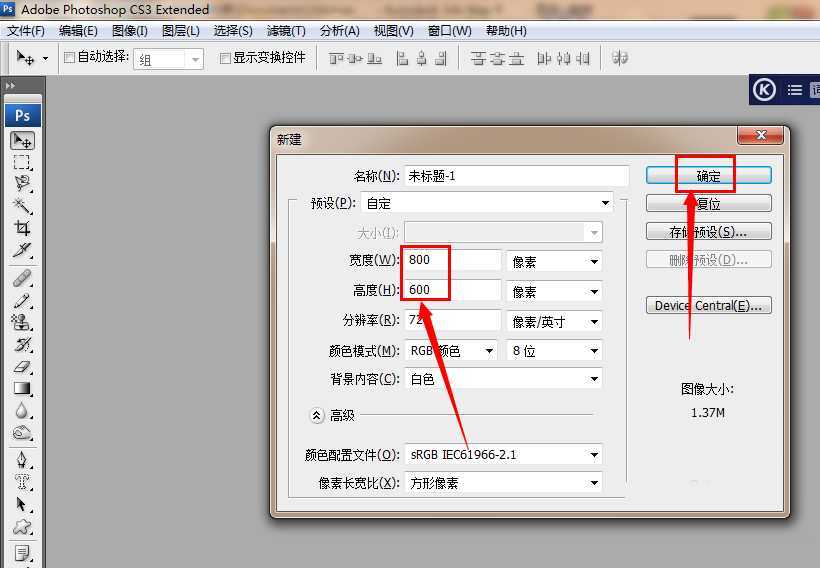Select the Move tool in toolbox

(x=22, y=140)
